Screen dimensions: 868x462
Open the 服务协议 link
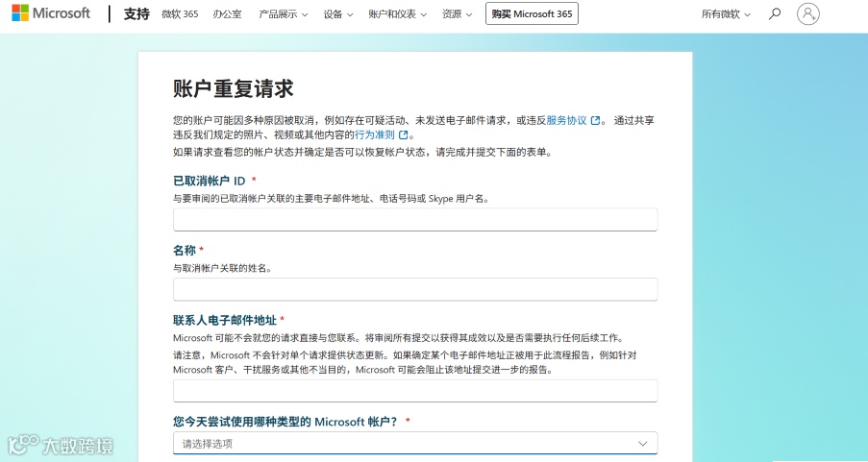(x=566, y=120)
